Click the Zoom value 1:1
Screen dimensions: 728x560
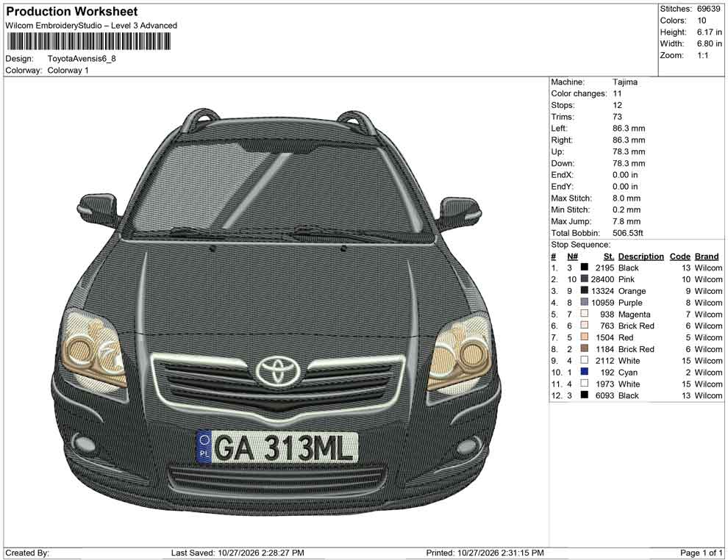702,55
